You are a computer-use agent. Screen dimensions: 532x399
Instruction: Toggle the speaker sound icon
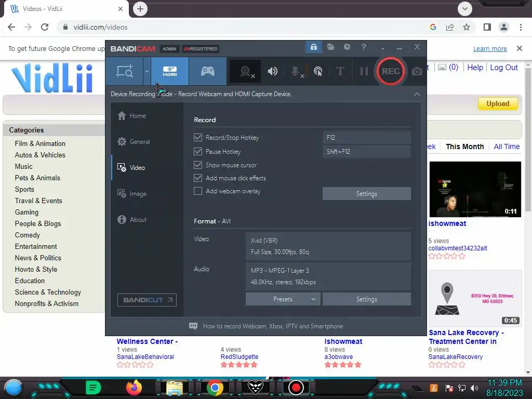click(x=272, y=71)
